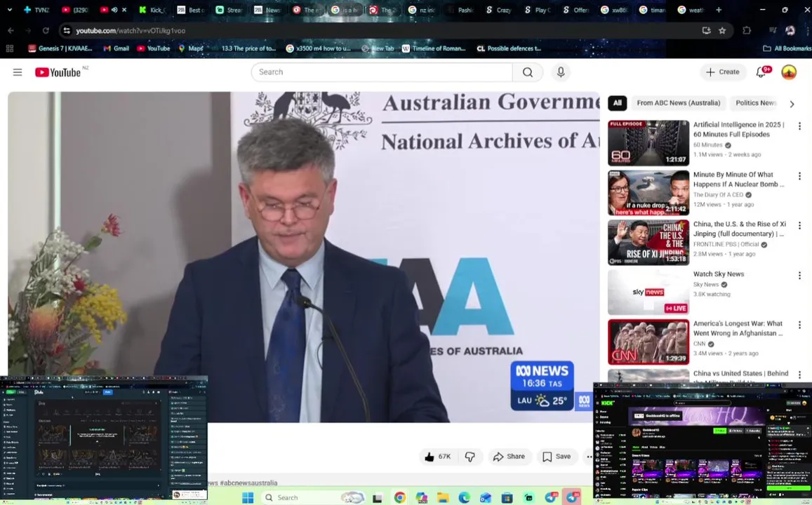The image size is (812, 505).
Task: Click in the YouTube search field
Action: [382, 72]
